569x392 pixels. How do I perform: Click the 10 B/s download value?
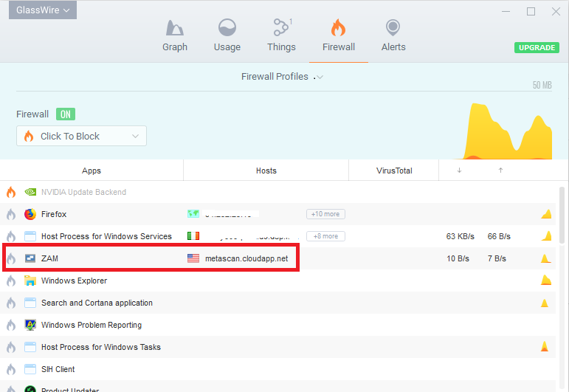tap(458, 258)
